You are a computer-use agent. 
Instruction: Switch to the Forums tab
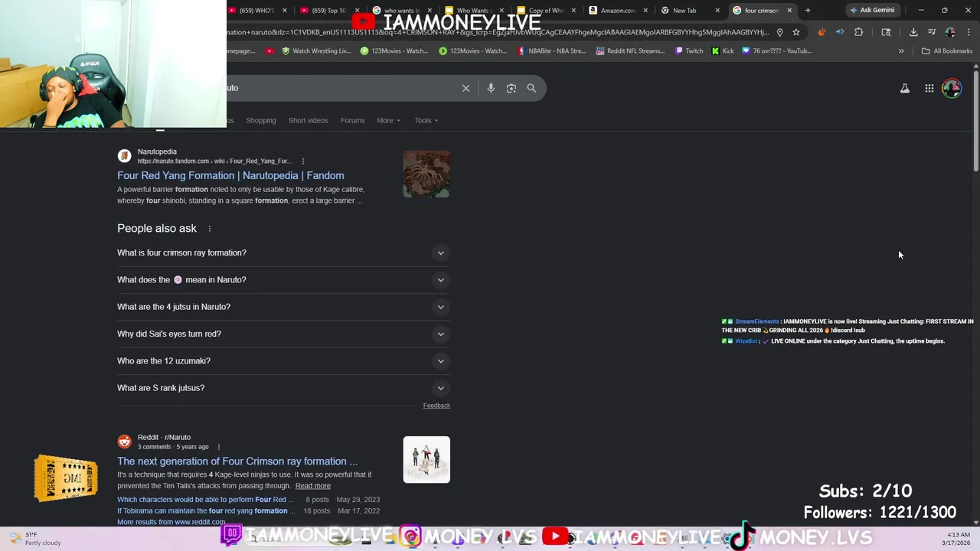352,121
